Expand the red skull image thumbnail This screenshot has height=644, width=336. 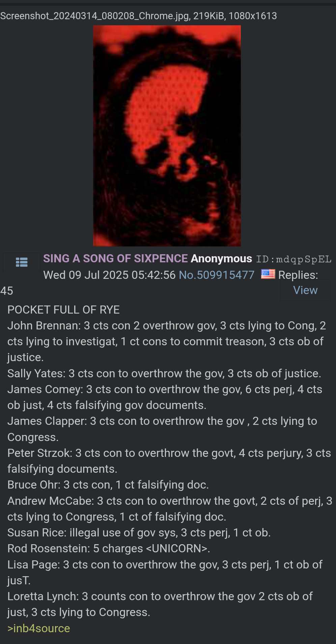click(x=167, y=136)
